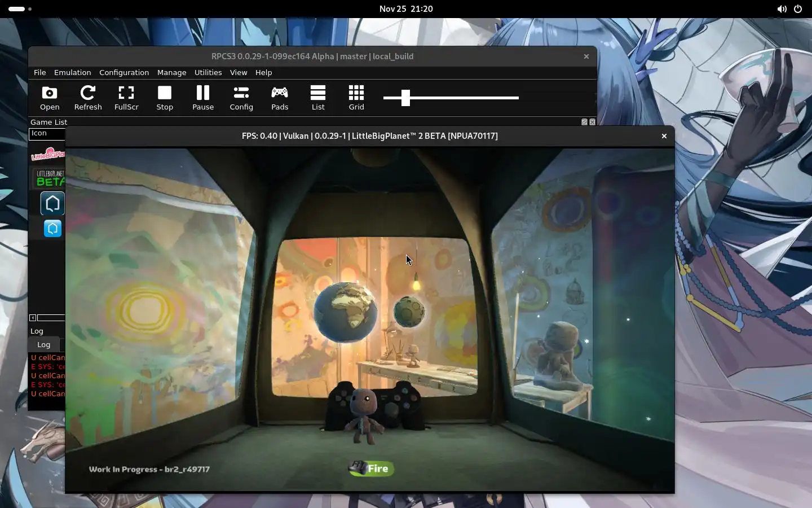
Task: Click the first 'U cellCan' log line
Action: point(48,357)
